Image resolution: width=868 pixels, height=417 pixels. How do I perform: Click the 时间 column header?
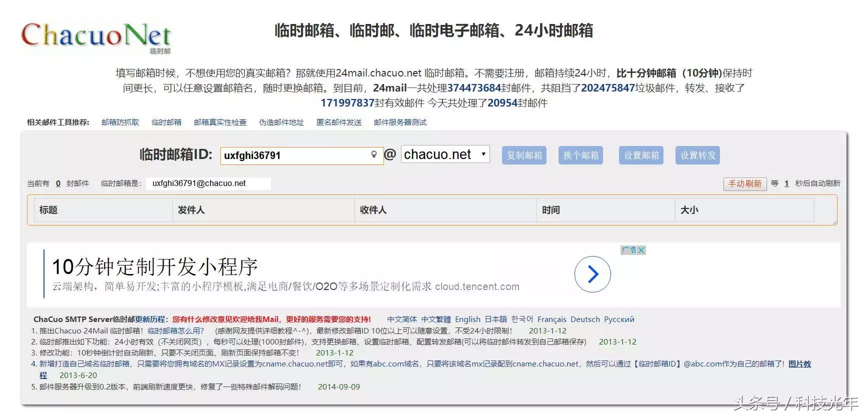click(x=605, y=210)
